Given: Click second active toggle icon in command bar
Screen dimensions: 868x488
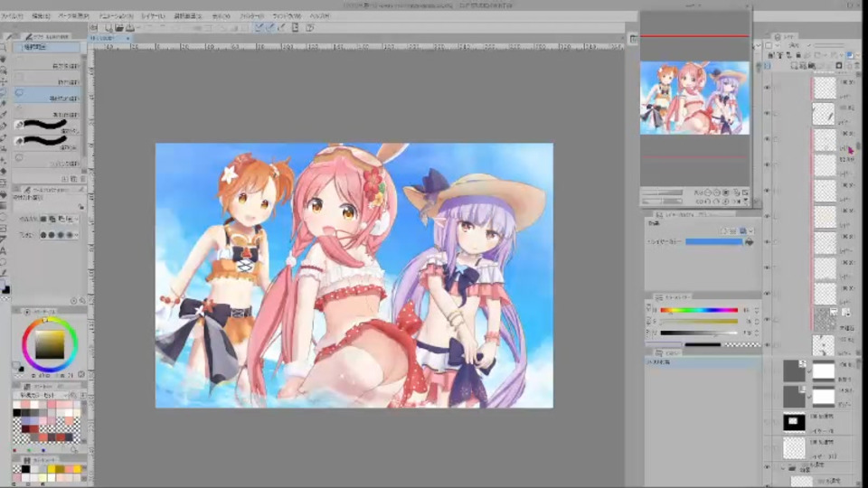Looking at the screenshot, I should [x=269, y=27].
